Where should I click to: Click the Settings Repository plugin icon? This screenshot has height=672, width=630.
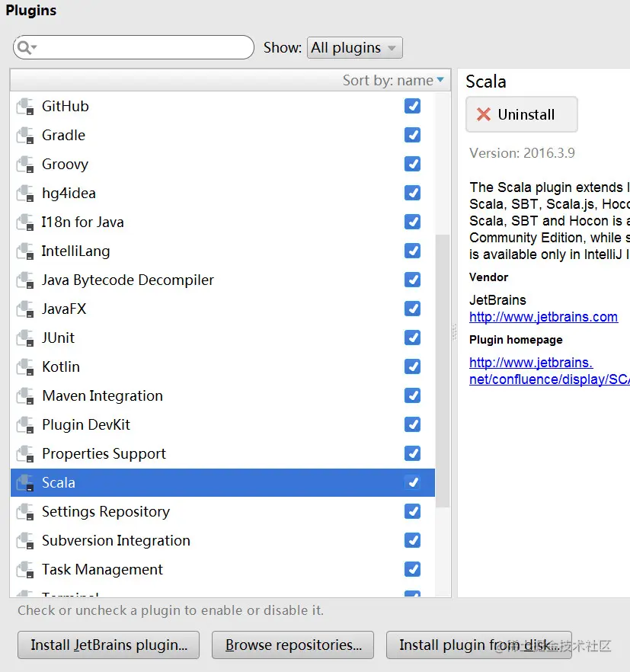click(25, 512)
